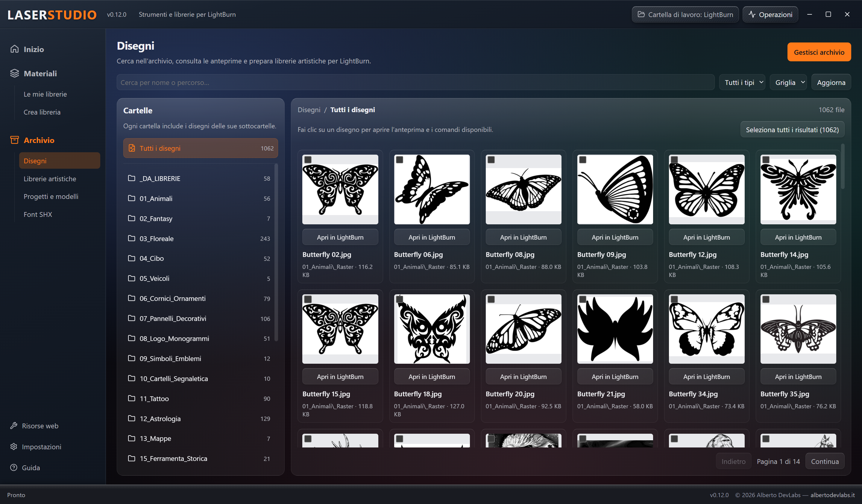862x504 pixels.
Task: Open the Font SHX menu item
Action: tap(38, 214)
